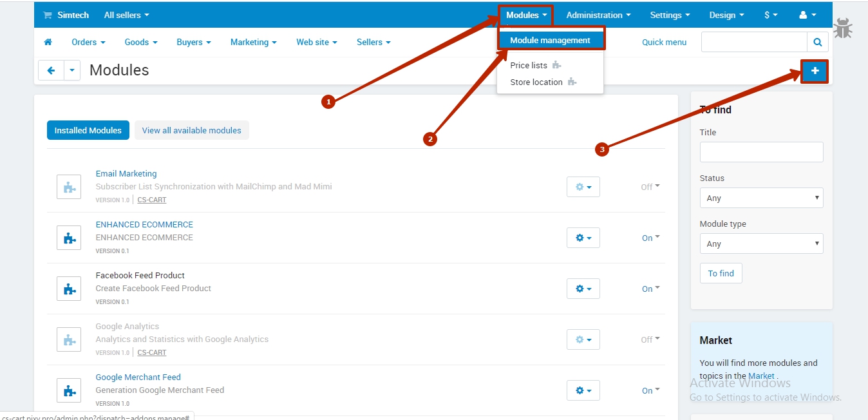Image resolution: width=868 pixels, height=420 pixels.
Task: Open the user account icon menu
Action: click(x=807, y=15)
